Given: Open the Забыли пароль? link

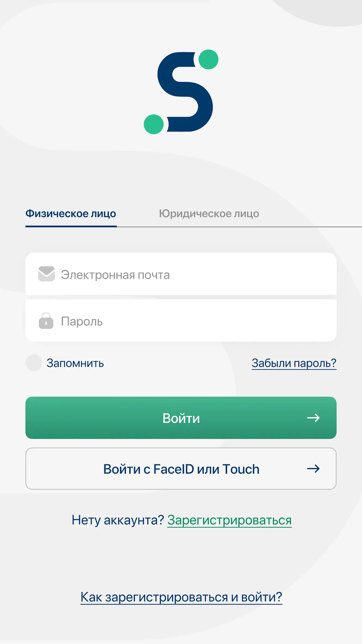Looking at the screenshot, I should tap(294, 363).
